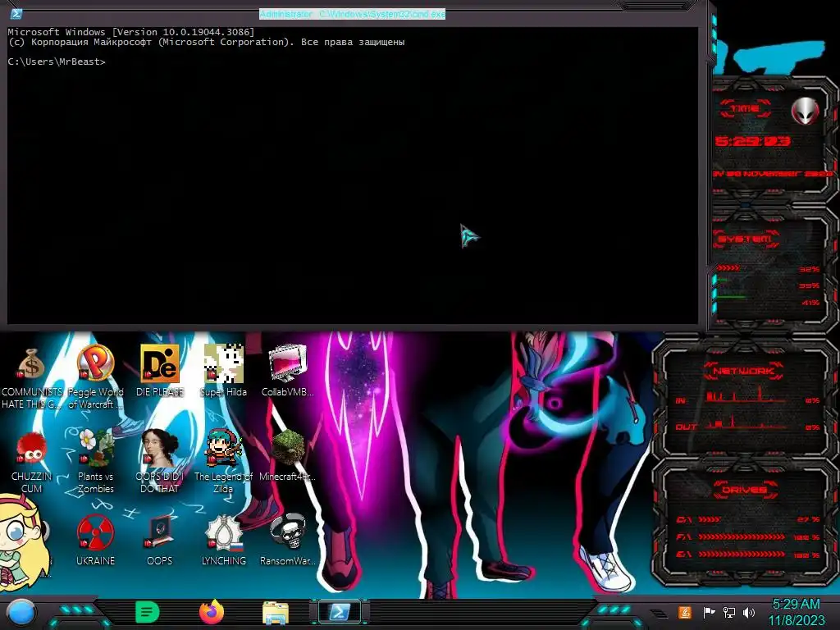Open the OOPS laptop desktop icon
Screen dimensions: 840x630
pos(160,539)
